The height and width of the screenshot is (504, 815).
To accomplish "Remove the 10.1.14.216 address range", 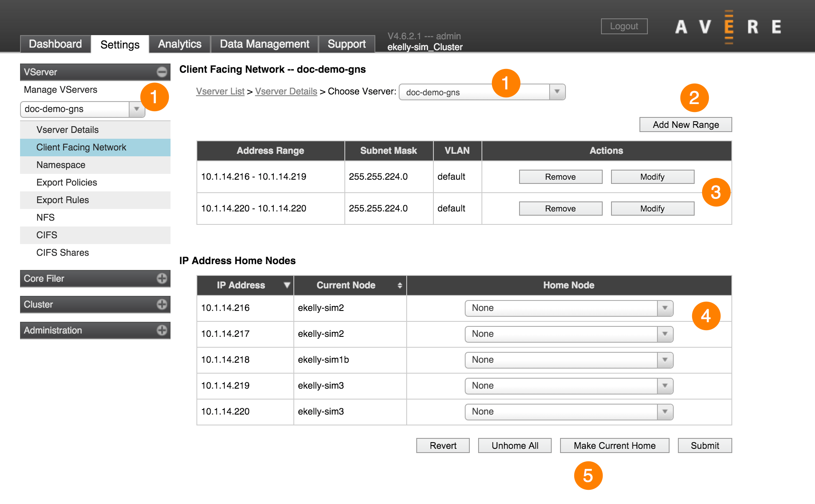I will pos(560,176).
